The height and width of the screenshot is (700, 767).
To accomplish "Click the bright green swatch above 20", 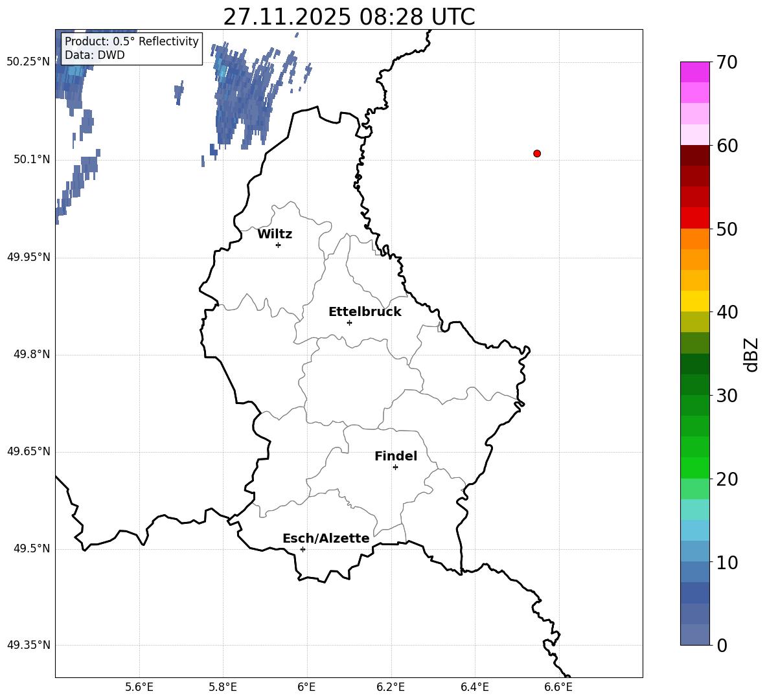I will [x=695, y=468].
